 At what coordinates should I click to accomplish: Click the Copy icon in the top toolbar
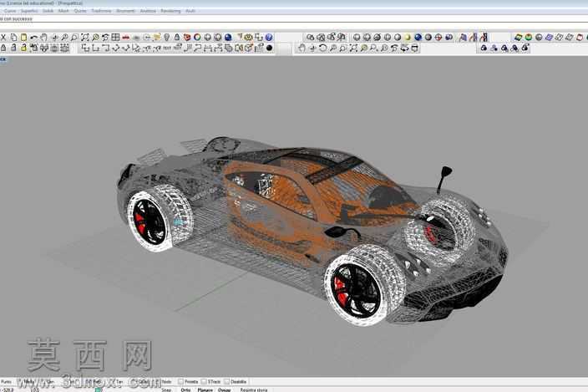[13, 37]
